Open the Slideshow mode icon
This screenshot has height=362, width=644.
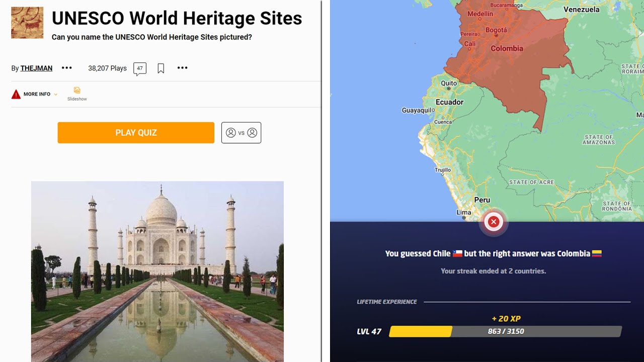[x=77, y=94]
